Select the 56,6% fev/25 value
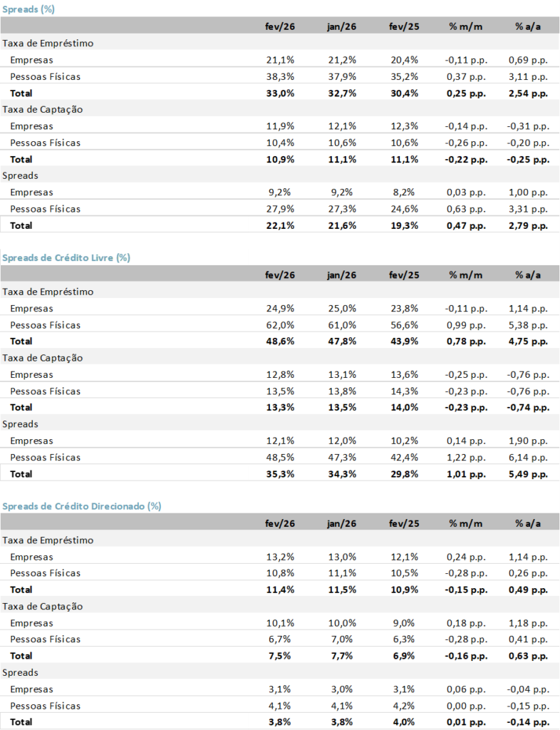The image size is (560, 730). click(403, 325)
